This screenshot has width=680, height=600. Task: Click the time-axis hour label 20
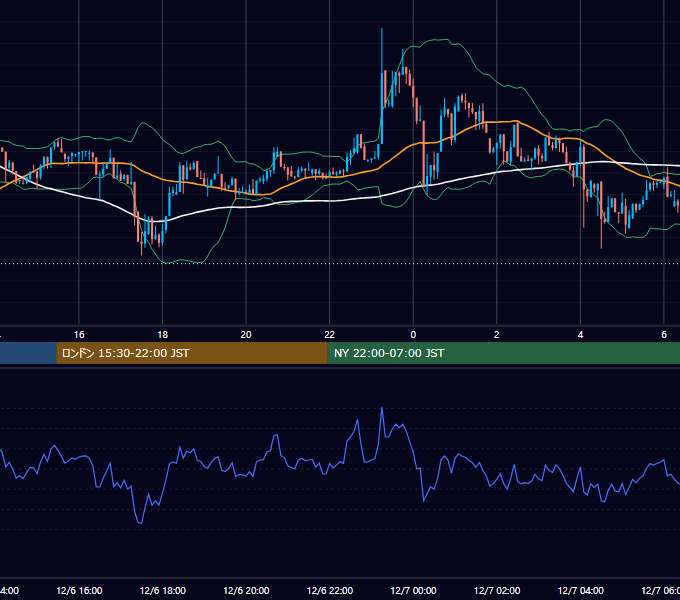coord(246,335)
